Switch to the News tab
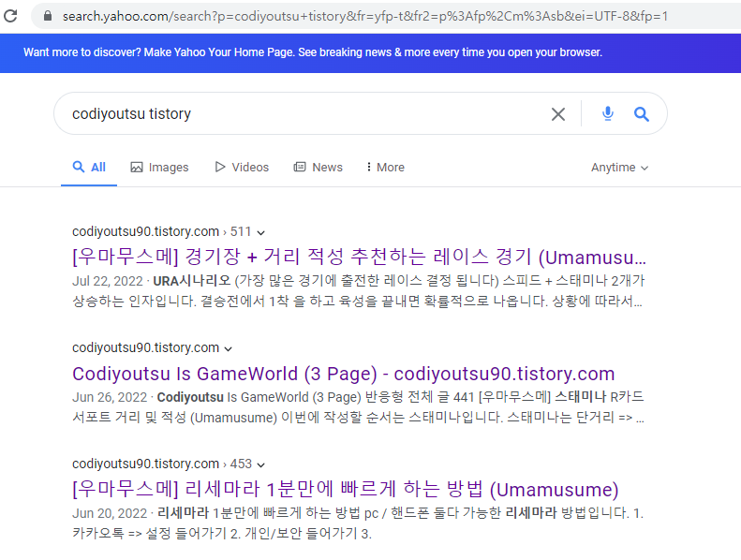741x560 pixels. coord(319,168)
